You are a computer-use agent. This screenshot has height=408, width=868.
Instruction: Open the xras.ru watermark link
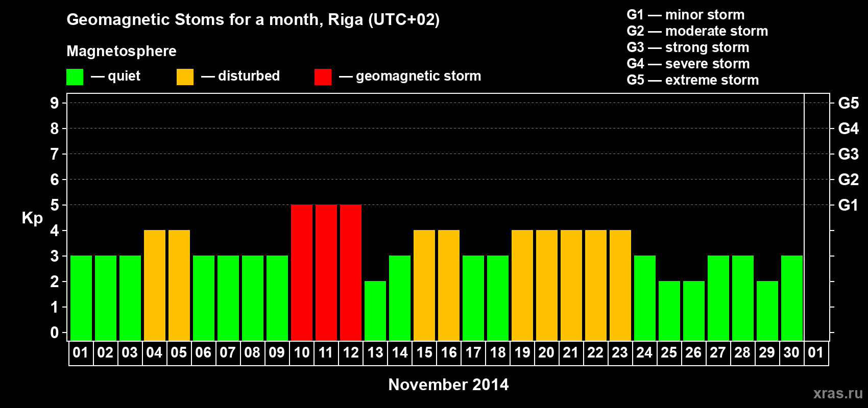coord(838,393)
